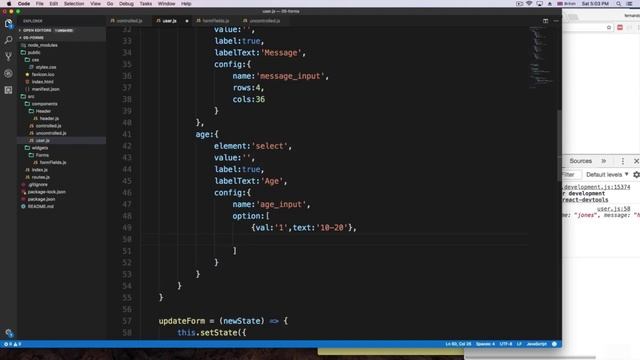
Task: Open the File menu
Action: [40, 4]
